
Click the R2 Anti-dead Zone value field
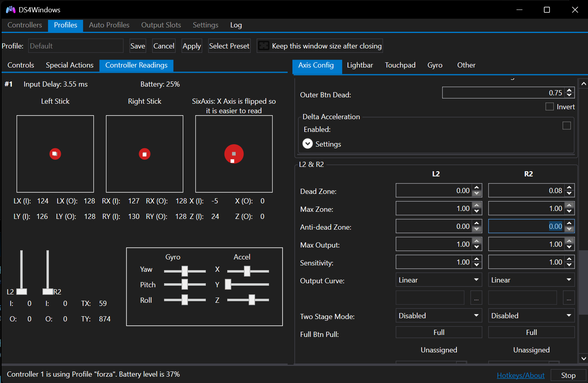(526, 226)
